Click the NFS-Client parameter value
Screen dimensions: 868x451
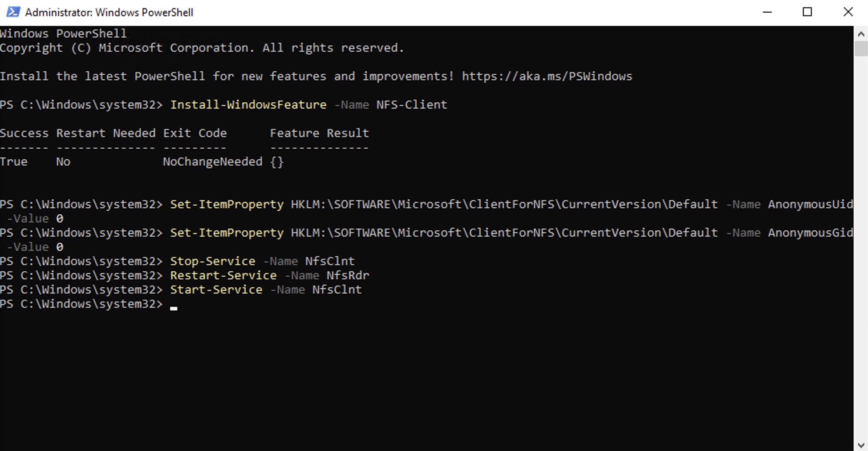coord(412,105)
